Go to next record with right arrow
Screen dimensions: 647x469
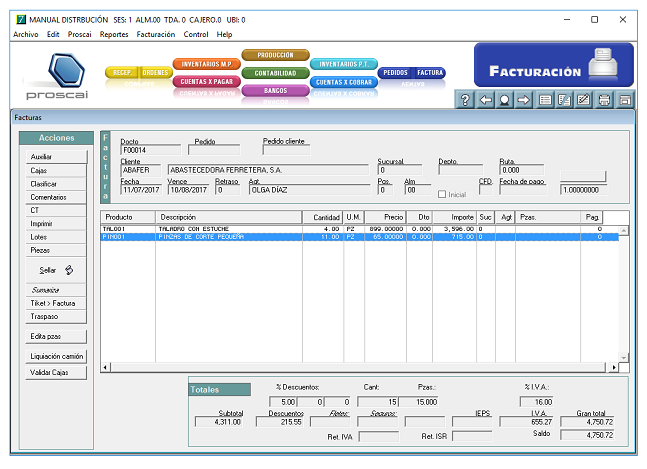tap(524, 100)
